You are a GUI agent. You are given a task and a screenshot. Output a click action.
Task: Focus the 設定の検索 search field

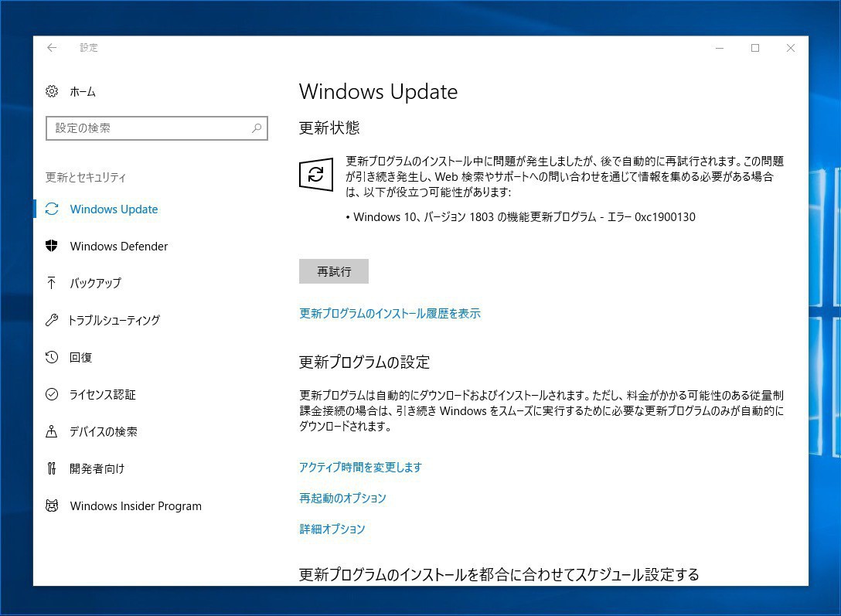click(157, 128)
